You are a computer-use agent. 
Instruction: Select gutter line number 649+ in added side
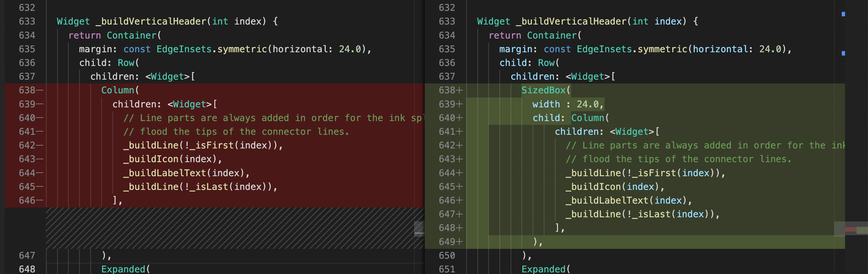pos(447,242)
